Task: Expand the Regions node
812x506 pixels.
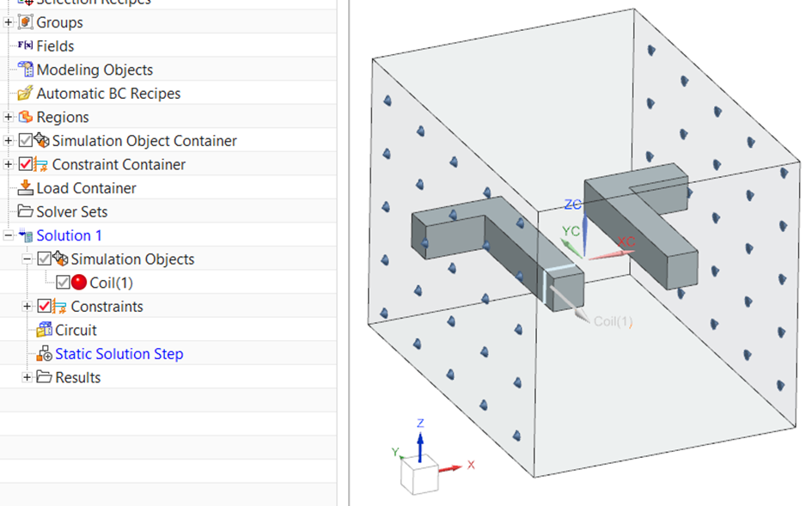Action: click(x=7, y=116)
